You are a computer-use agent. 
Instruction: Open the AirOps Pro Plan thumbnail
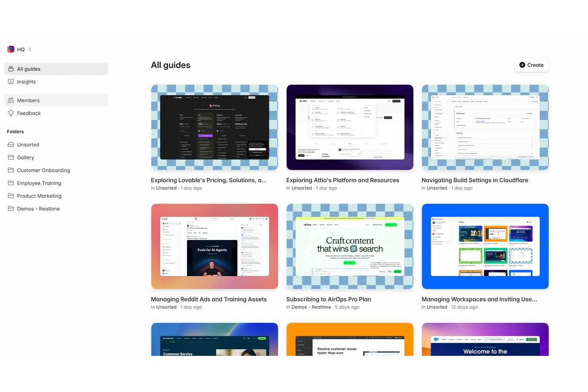[350, 246]
